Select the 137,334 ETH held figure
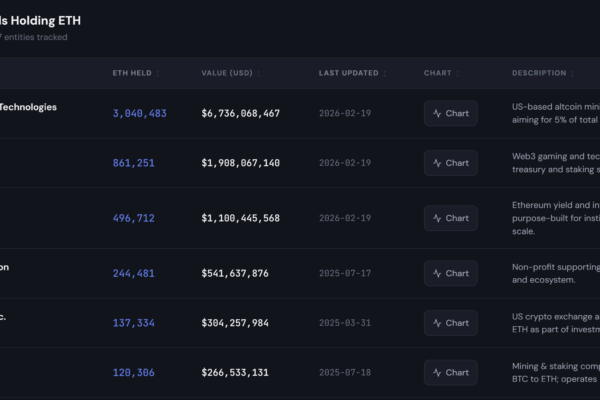The width and height of the screenshot is (600, 400). [x=133, y=323]
